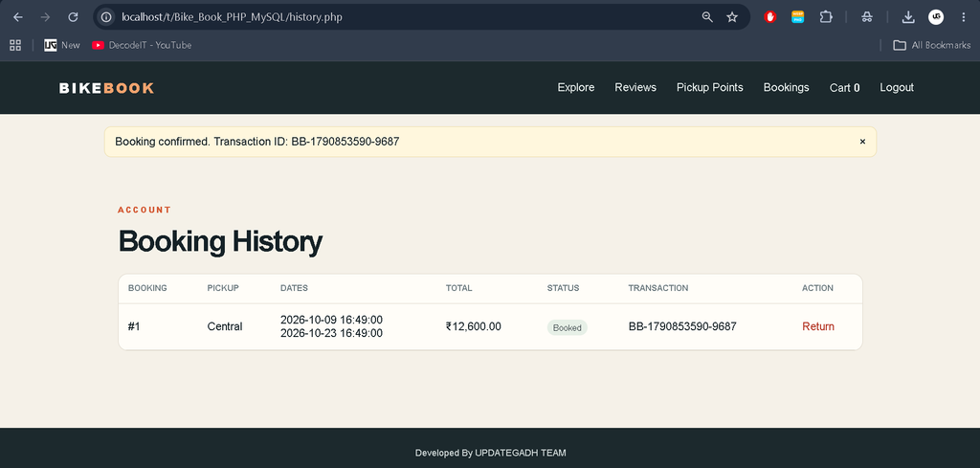The height and width of the screenshot is (468, 980).
Task: Open the Extensions puzzle icon
Action: [x=826, y=17]
